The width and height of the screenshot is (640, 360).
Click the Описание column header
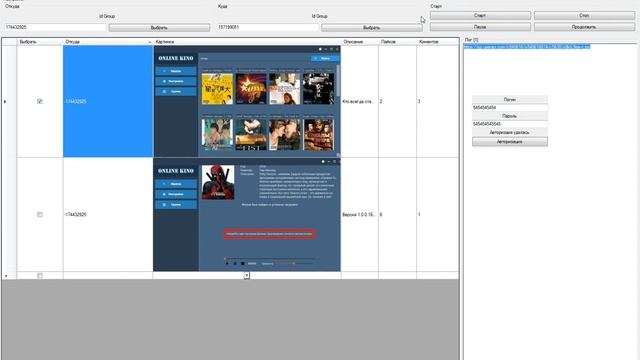pos(360,42)
